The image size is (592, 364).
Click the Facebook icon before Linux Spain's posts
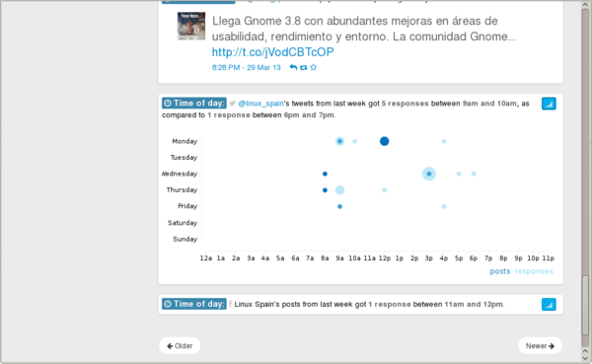point(230,305)
